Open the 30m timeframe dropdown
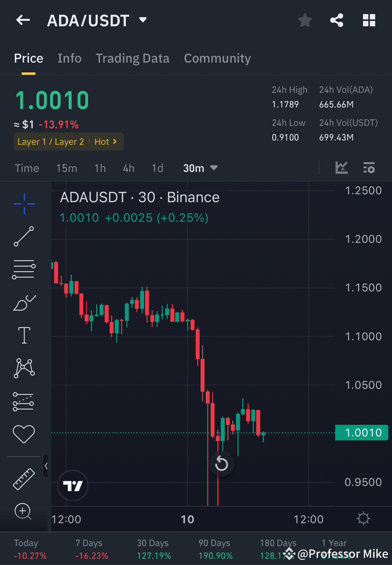Screen dimensions: 392x565 point(200,168)
